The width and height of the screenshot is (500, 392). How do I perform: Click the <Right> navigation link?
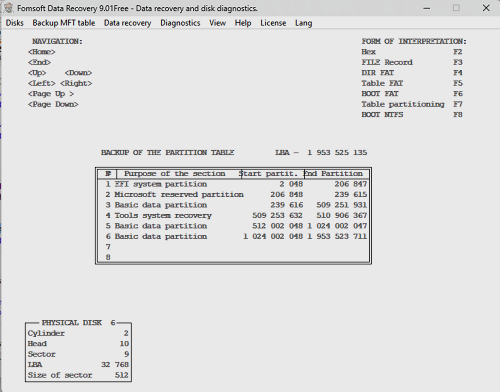point(76,83)
